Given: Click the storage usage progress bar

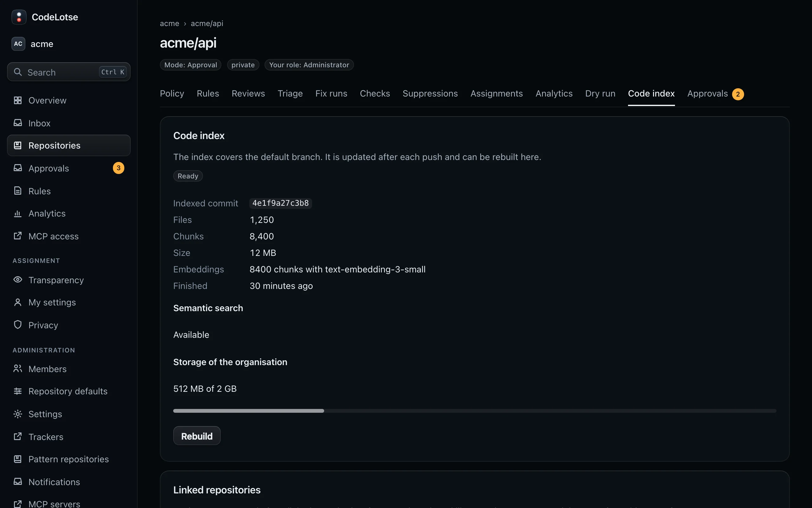Looking at the screenshot, I should (475, 411).
